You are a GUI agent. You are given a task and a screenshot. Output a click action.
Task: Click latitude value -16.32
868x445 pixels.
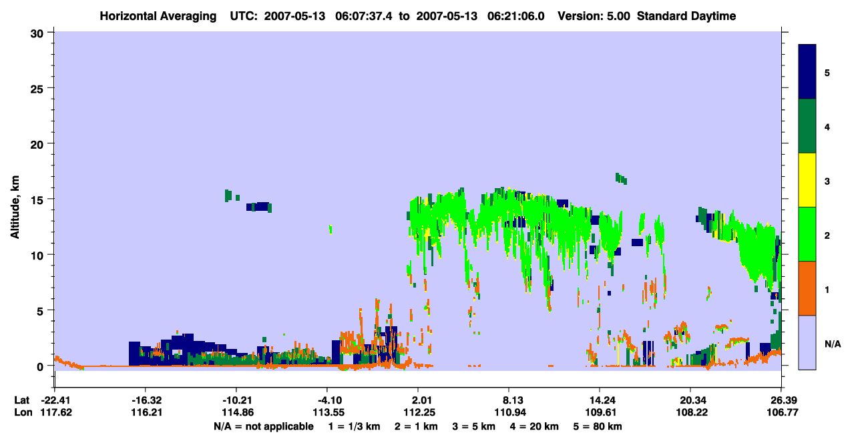146,400
